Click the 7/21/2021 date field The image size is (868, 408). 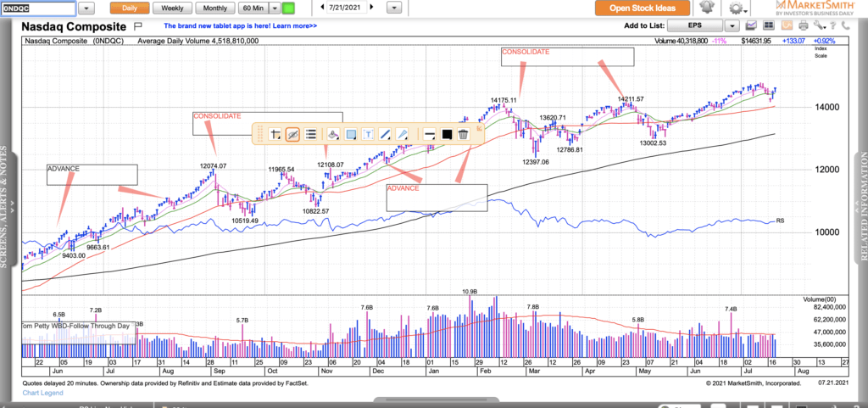[x=347, y=8]
